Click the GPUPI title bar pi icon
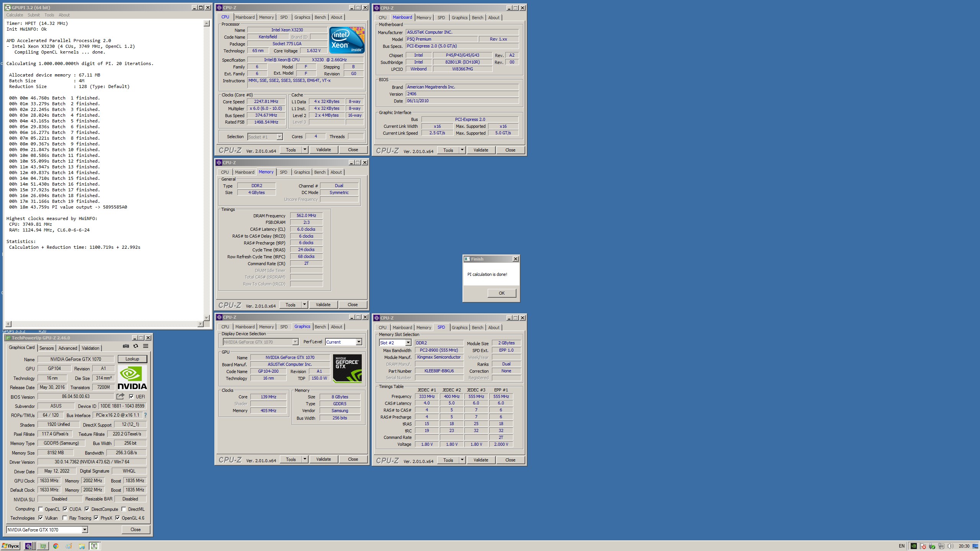Viewport: 980px width, 551px height. coord(8,8)
